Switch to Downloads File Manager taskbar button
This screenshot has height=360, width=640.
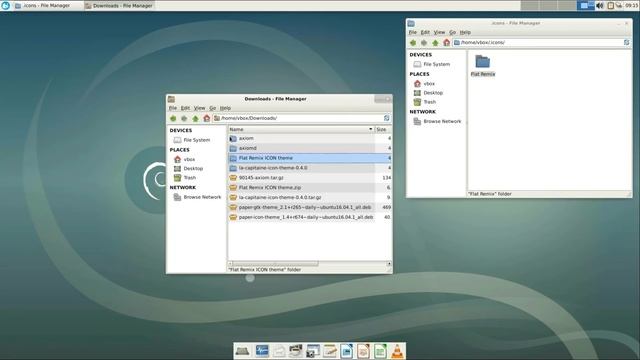tap(119, 6)
